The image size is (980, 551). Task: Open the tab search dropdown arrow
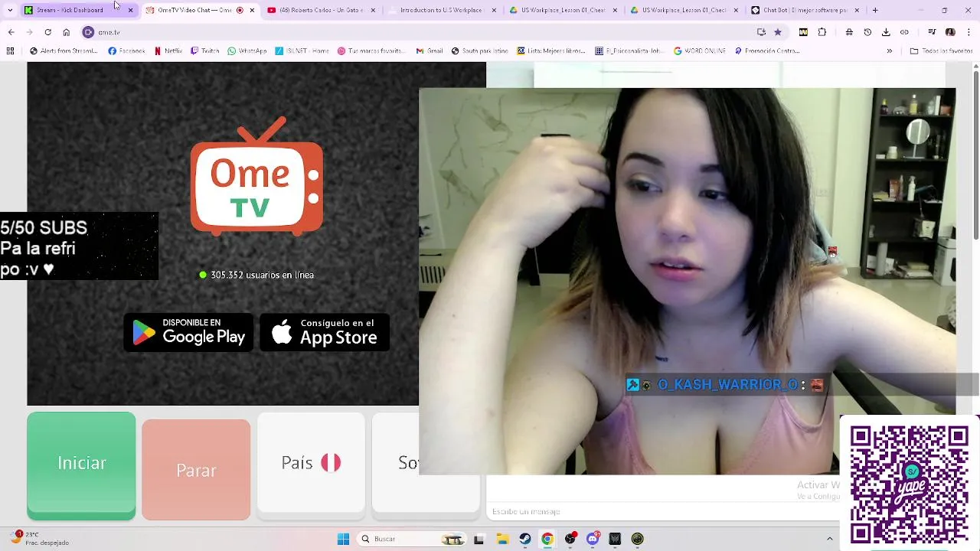[10, 10]
